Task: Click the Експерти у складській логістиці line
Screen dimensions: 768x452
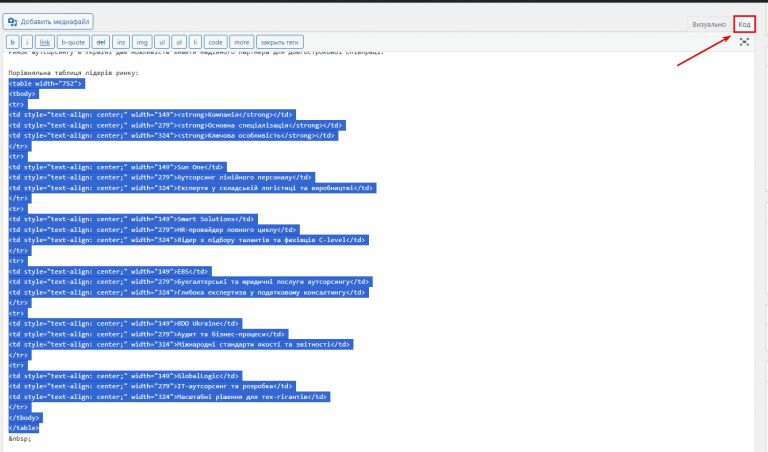Action: click(x=192, y=188)
